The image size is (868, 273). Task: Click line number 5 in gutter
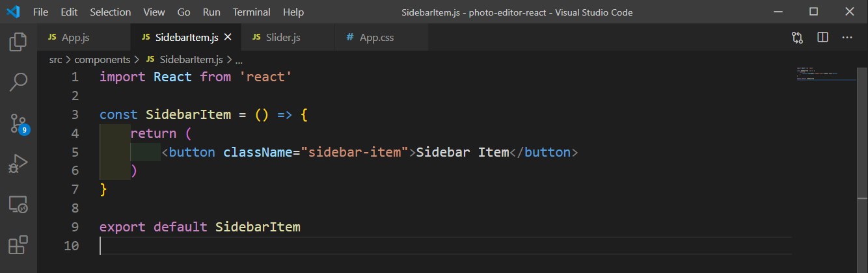coord(75,152)
